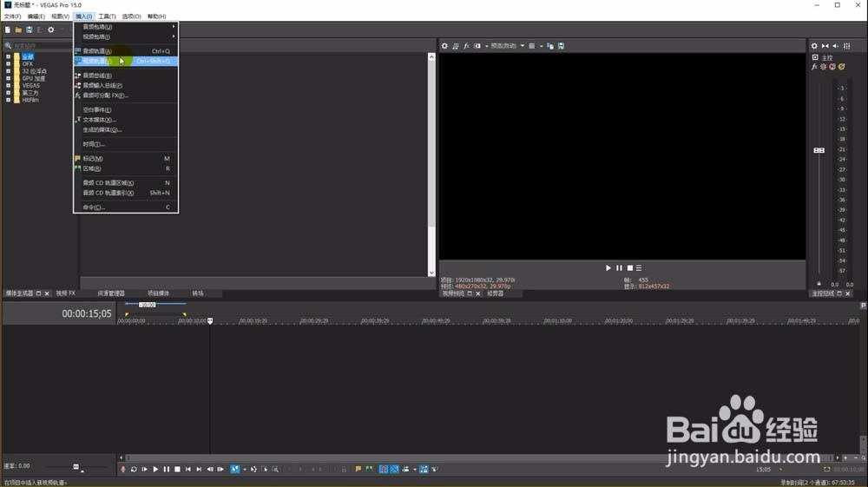Expand the OFX folder tree node
The width and height of the screenshot is (868, 487).
click(9, 63)
